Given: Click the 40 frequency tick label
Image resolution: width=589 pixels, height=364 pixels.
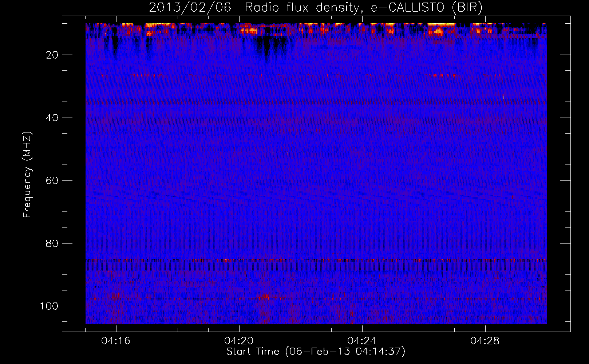Looking at the screenshot, I should click(52, 118).
